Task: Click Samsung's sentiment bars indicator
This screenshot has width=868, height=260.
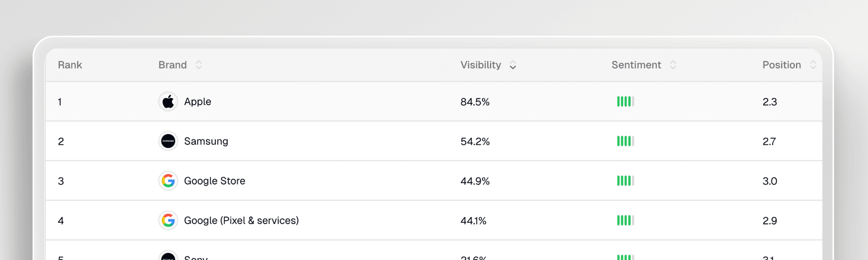Action: 625,141
